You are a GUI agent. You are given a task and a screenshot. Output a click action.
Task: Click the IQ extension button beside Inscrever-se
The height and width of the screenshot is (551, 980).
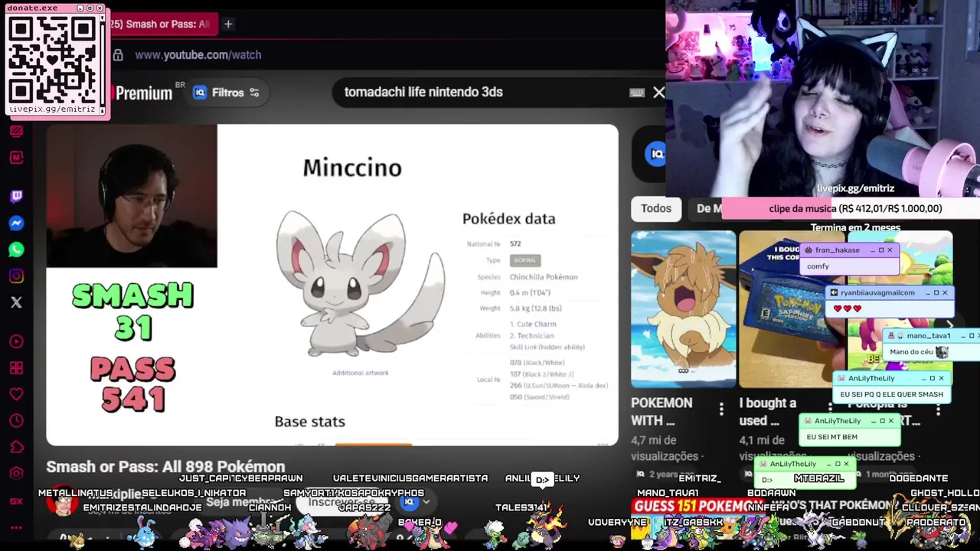pyautogui.click(x=410, y=502)
